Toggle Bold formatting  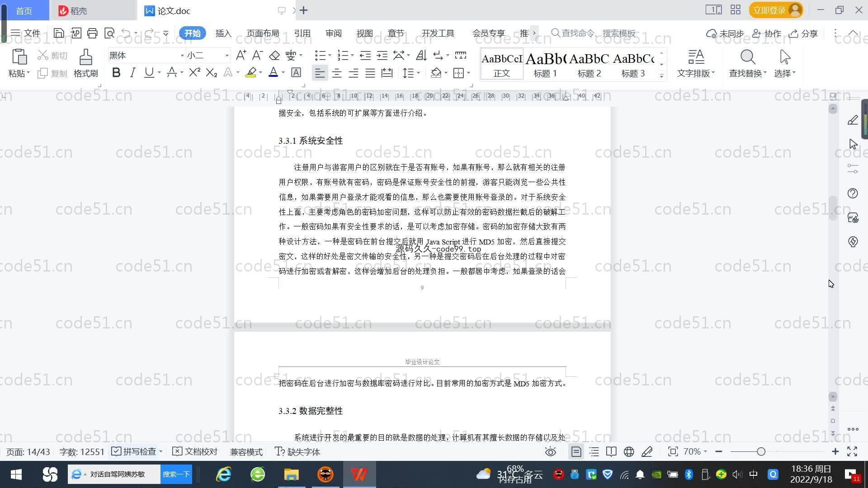point(116,72)
